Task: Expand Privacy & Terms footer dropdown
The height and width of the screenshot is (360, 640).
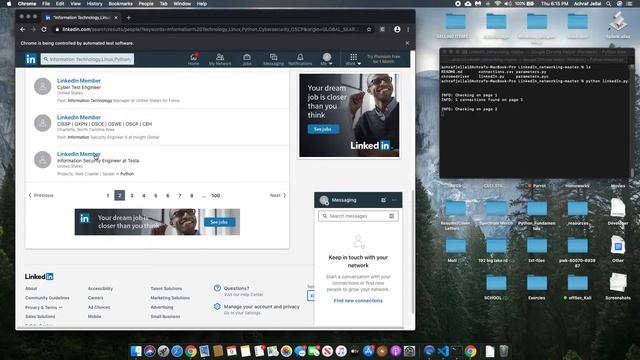Action: click(44, 307)
